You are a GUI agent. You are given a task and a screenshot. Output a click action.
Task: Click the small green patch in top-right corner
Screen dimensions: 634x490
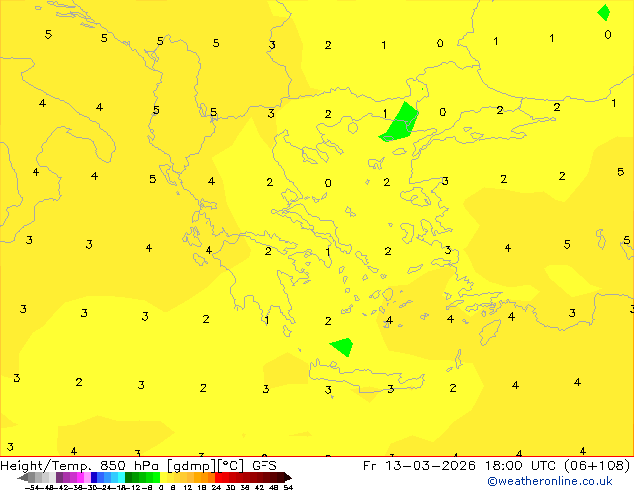[604, 12]
